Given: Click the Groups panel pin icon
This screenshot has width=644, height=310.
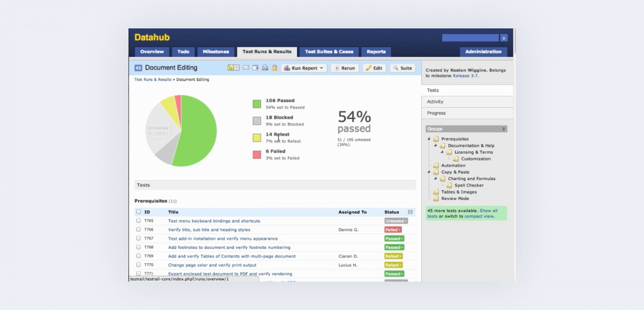Looking at the screenshot, I should pos(503,129).
